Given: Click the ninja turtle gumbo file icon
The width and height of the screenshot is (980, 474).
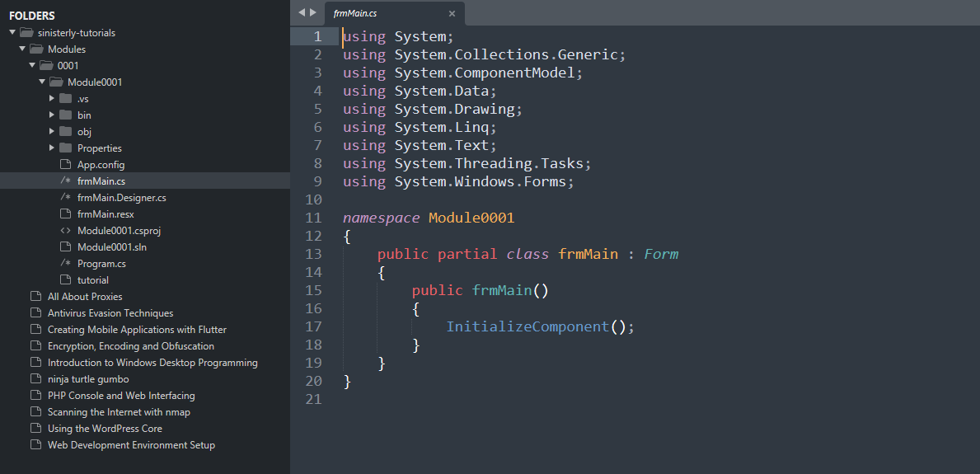Looking at the screenshot, I should point(35,379).
